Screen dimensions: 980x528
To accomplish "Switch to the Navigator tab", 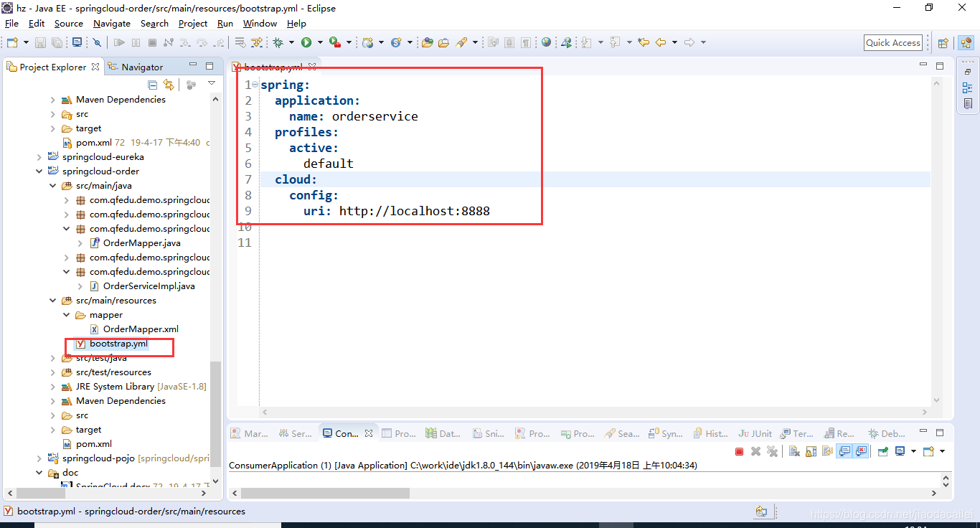I will 136,67.
